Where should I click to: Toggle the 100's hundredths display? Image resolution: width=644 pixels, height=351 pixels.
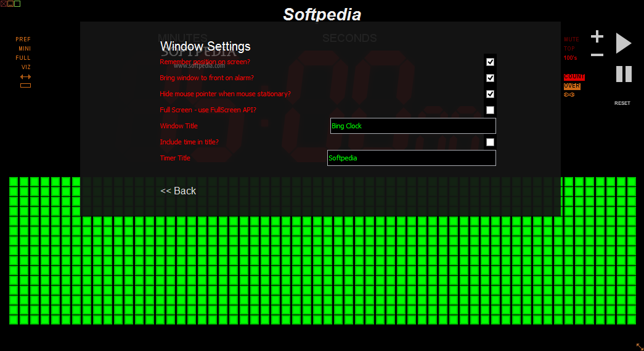(x=571, y=58)
